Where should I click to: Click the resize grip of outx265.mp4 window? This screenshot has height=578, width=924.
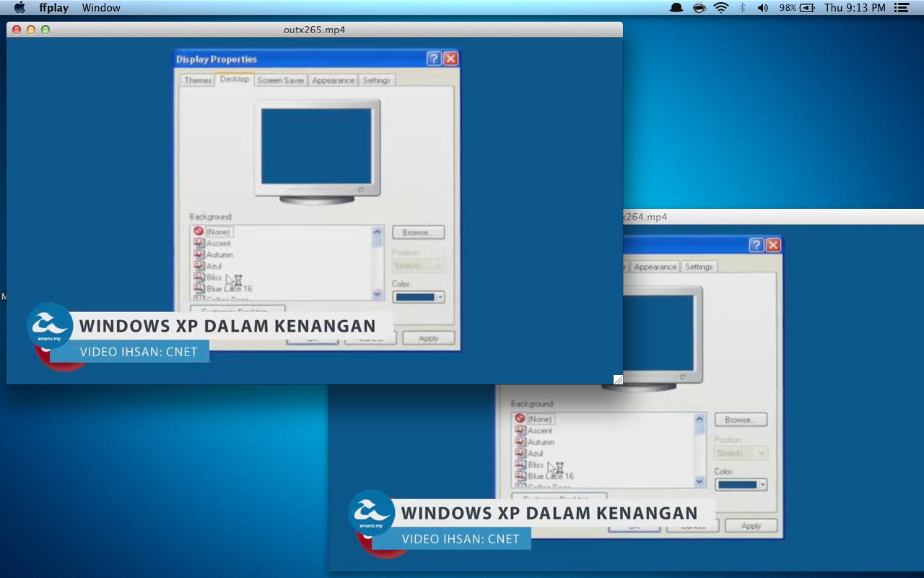[x=618, y=379]
